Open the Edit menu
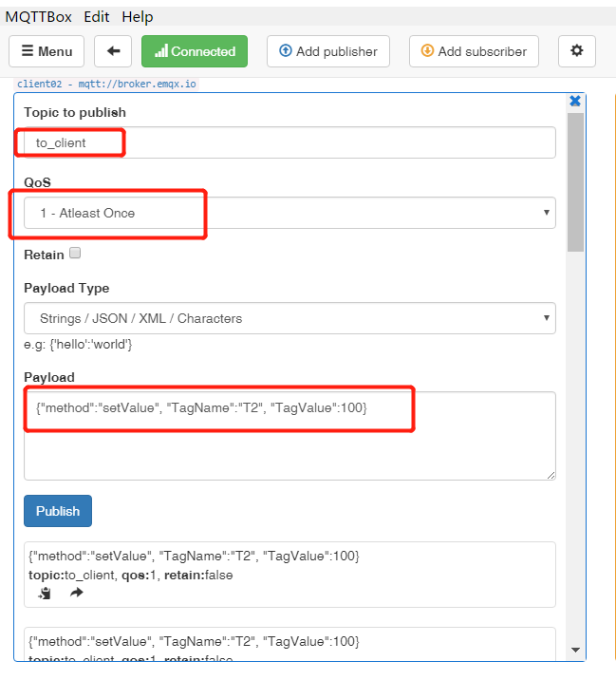This screenshot has height=680, width=616. pos(96,16)
